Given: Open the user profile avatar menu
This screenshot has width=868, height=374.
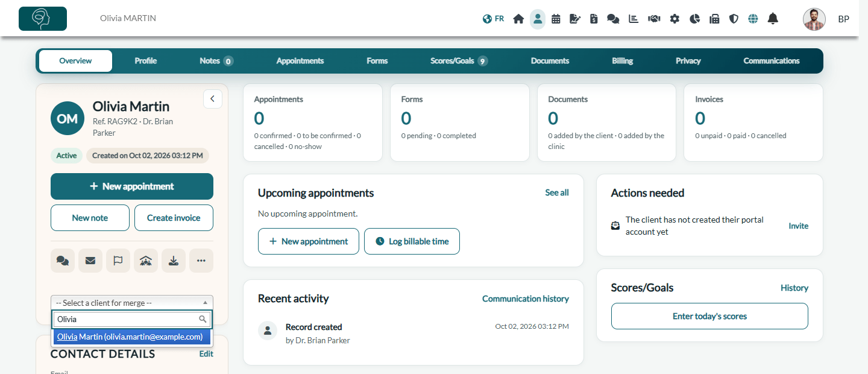Looking at the screenshot, I should click(814, 19).
